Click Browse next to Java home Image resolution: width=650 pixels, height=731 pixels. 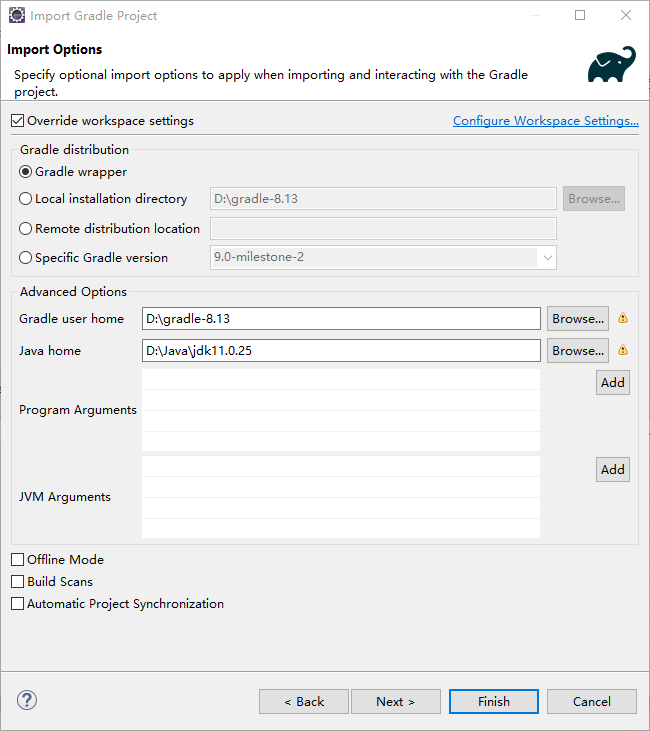click(x=578, y=351)
